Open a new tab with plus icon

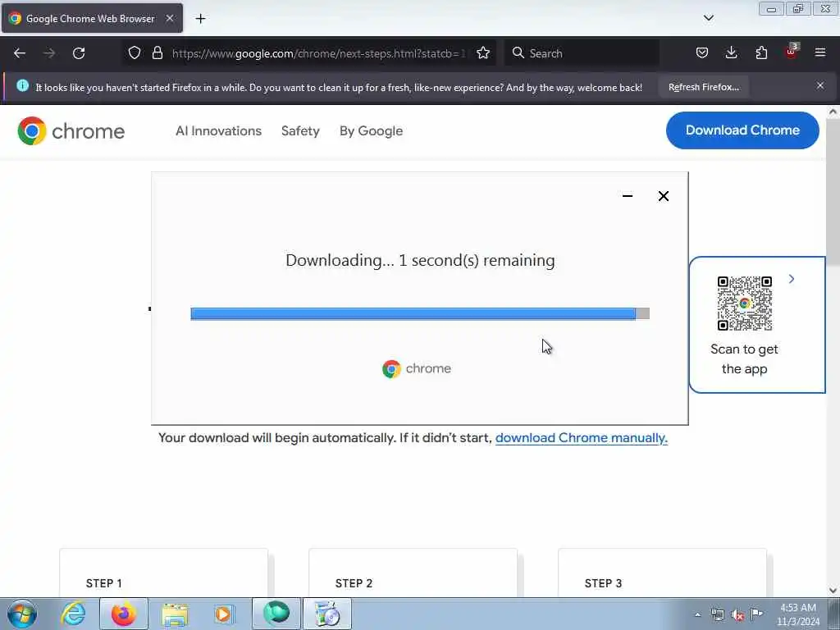coord(200,19)
